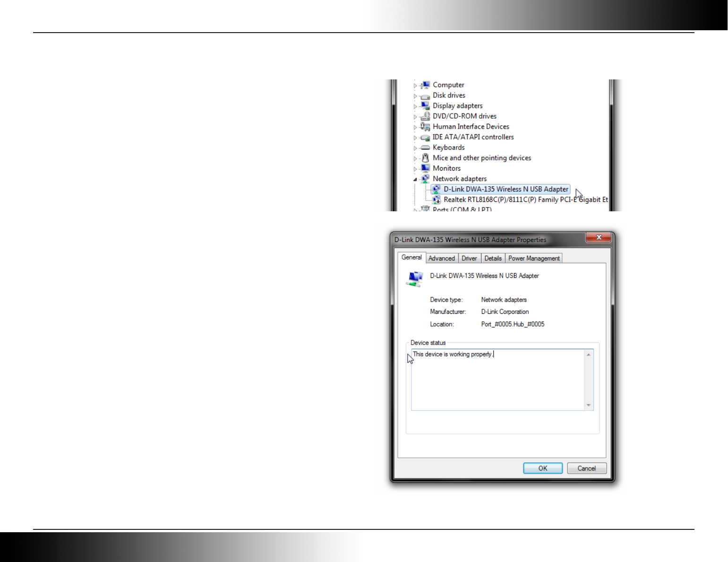Viewport: 728px width, 562px height.
Task: Select Mice and other pointing devices
Action: click(482, 158)
